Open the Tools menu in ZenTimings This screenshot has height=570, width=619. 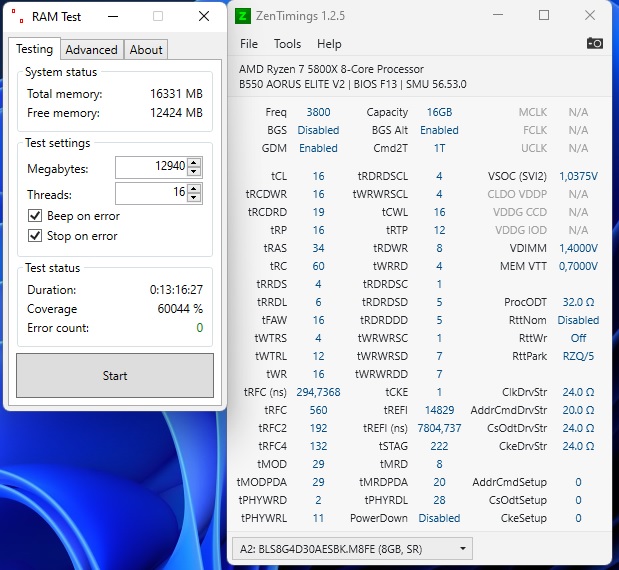pyautogui.click(x=287, y=44)
